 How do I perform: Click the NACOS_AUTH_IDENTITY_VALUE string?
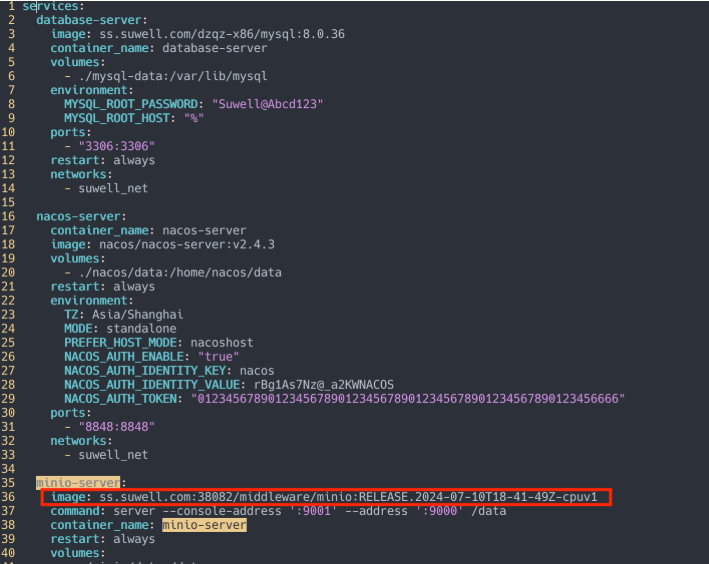click(324, 385)
